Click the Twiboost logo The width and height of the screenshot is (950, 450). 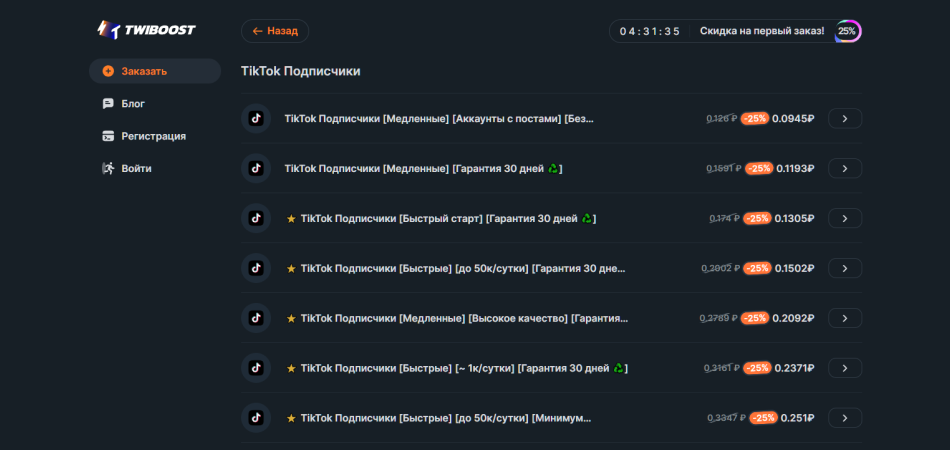pyautogui.click(x=146, y=30)
